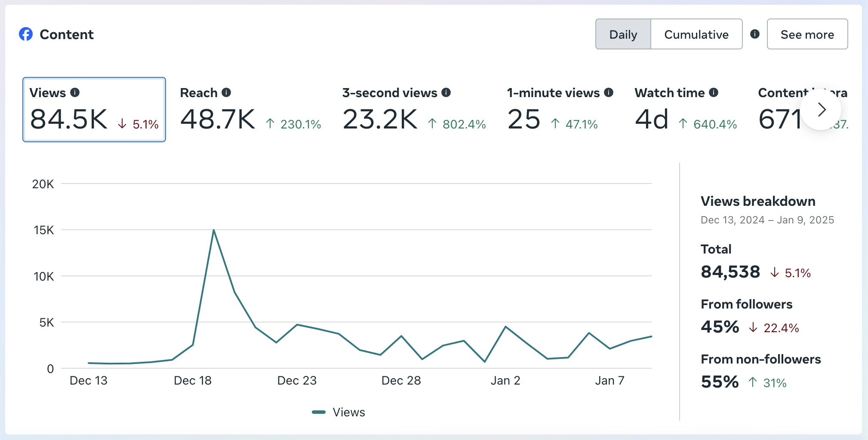Screen dimensions: 868x440
Task: Open info tooltip next to Reach metric
Action: click(x=226, y=92)
